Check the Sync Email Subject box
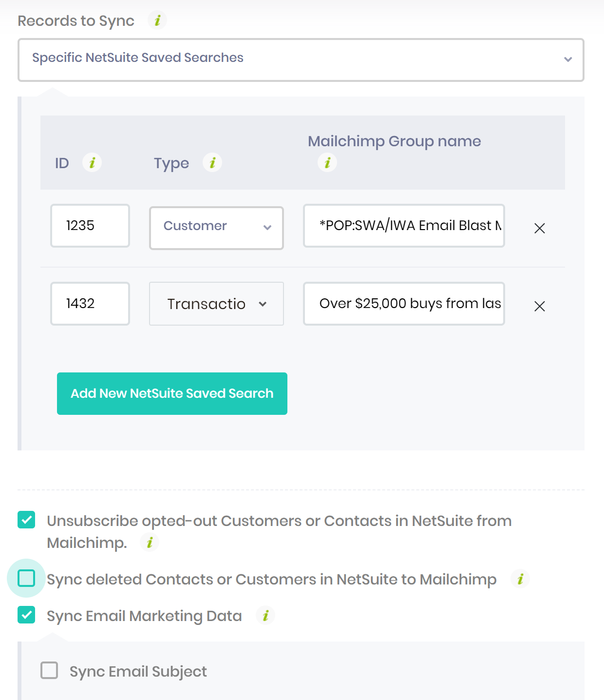The height and width of the screenshot is (700, 604). (49, 670)
